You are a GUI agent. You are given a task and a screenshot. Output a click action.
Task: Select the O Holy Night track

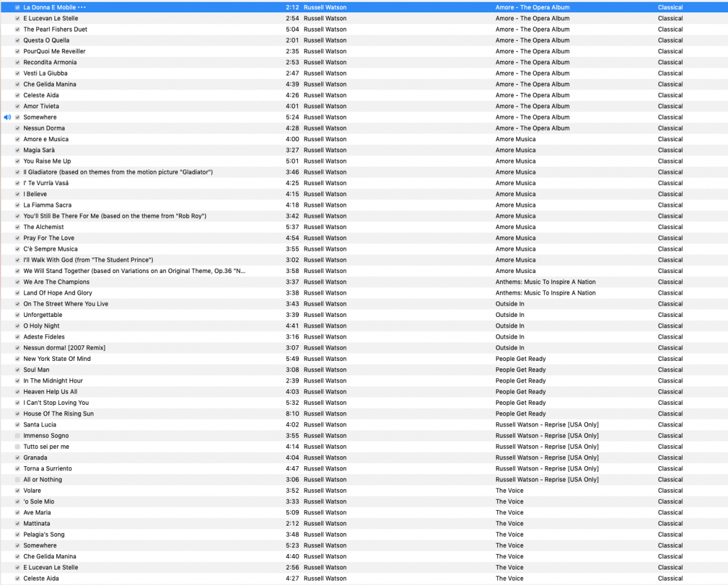pos(41,326)
